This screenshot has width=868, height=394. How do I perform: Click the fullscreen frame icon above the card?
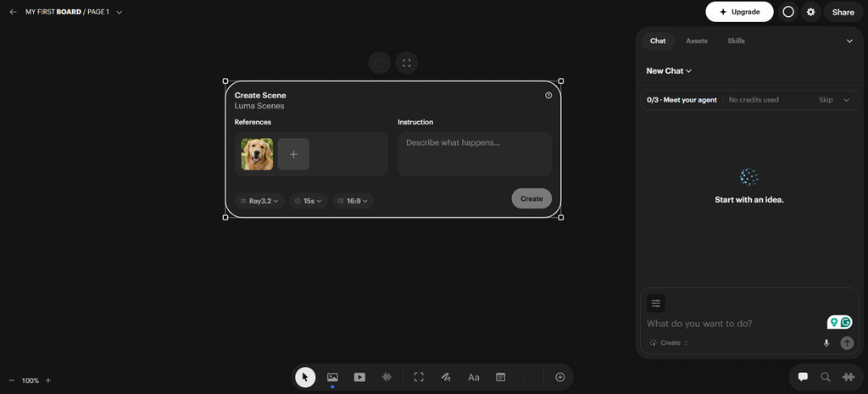pyautogui.click(x=407, y=63)
